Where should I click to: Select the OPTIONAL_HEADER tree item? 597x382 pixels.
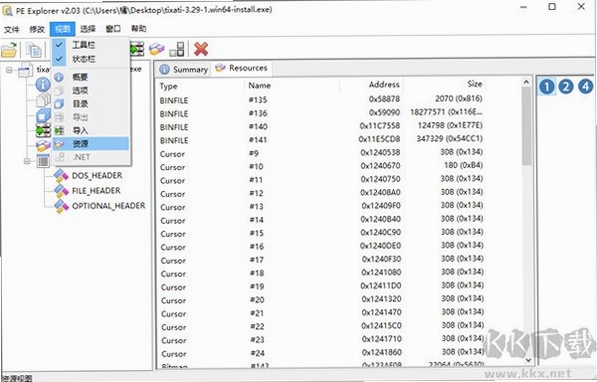[x=109, y=206]
